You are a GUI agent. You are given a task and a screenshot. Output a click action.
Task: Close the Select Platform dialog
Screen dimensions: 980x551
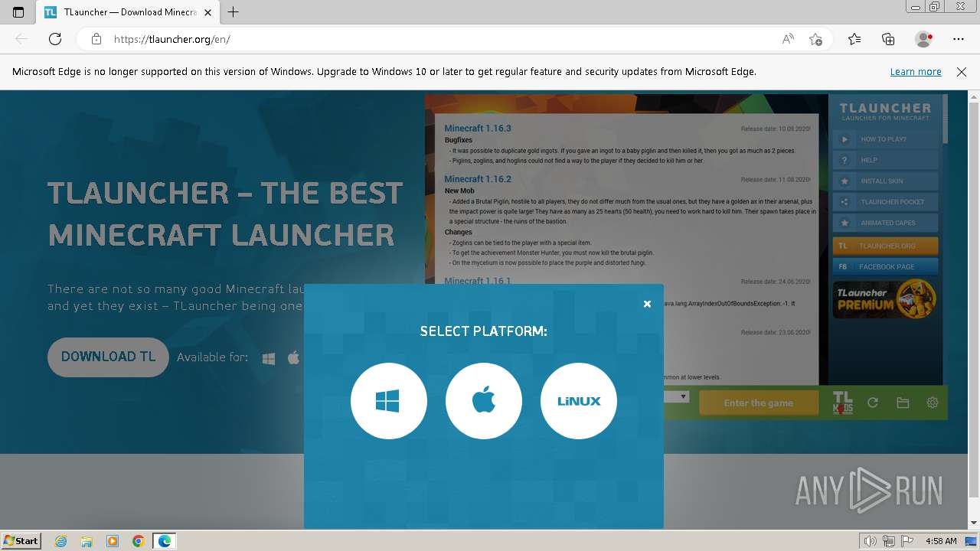point(647,304)
